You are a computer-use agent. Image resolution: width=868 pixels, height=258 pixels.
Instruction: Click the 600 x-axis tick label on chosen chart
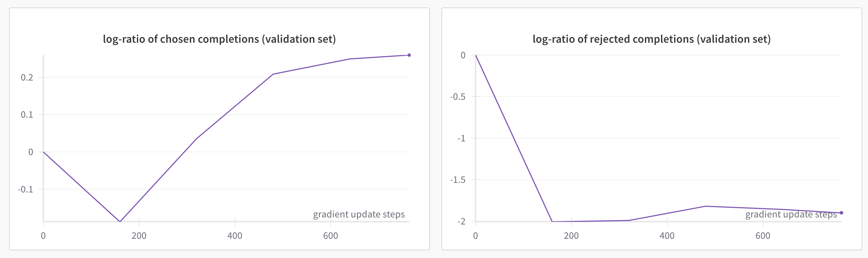pos(330,236)
